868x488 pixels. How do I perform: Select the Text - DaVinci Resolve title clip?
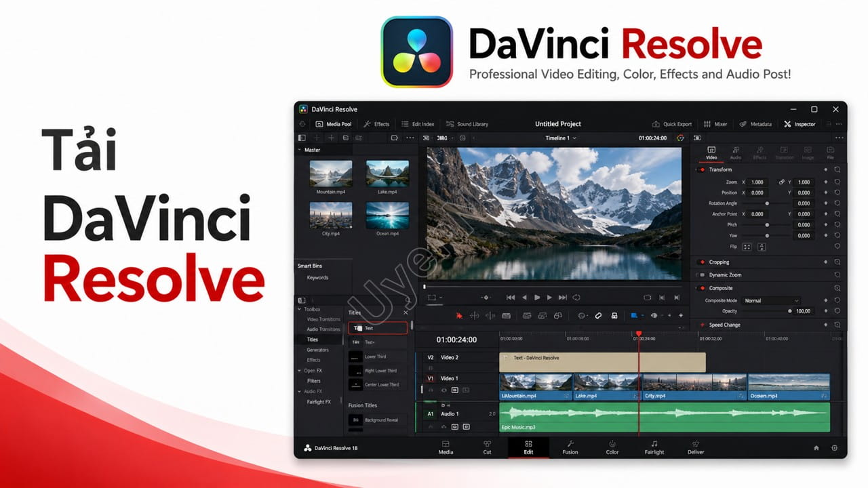(x=602, y=362)
